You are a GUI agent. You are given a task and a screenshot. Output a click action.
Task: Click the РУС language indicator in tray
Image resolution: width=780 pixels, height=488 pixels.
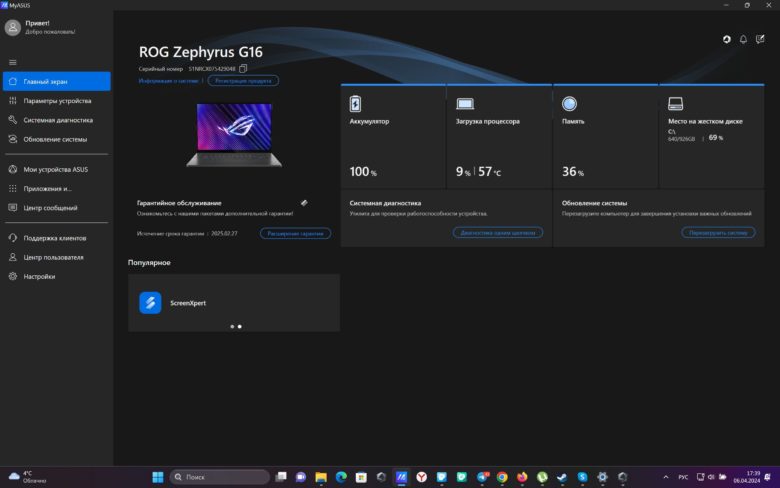[683, 477]
